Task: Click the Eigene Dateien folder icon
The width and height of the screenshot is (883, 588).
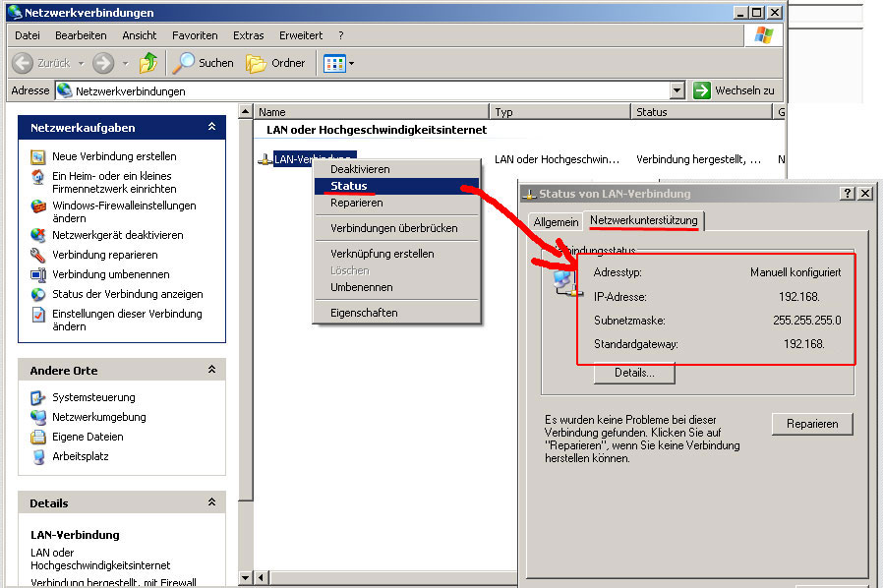Action: (x=37, y=437)
